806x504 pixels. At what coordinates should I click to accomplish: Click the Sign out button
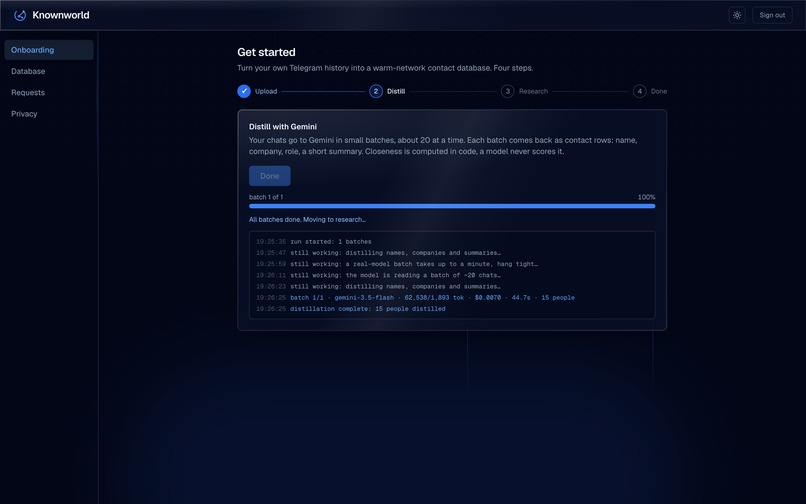pyautogui.click(x=772, y=15)
